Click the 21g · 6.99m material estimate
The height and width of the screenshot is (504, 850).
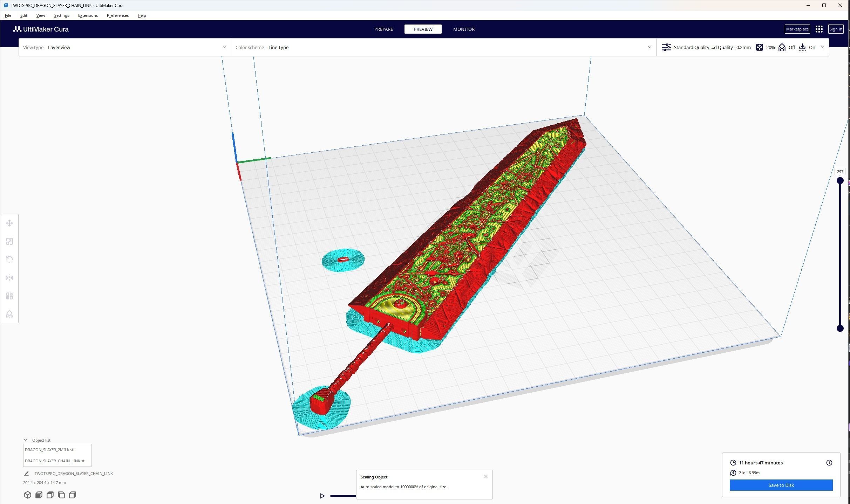coord(749,473)
